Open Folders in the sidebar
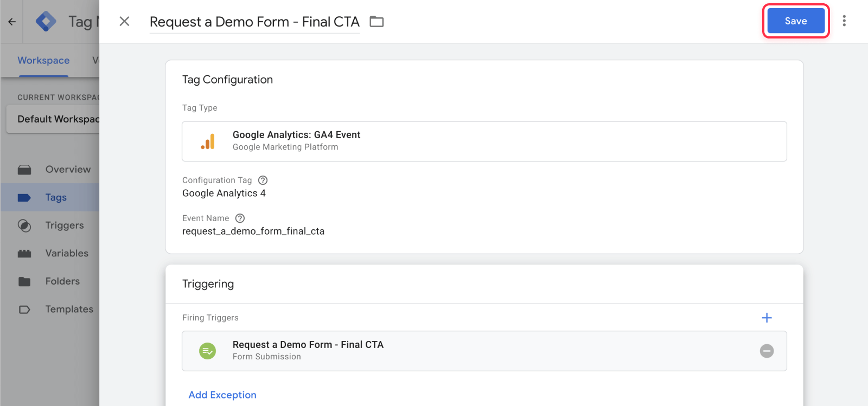 [x=62, y=281]
